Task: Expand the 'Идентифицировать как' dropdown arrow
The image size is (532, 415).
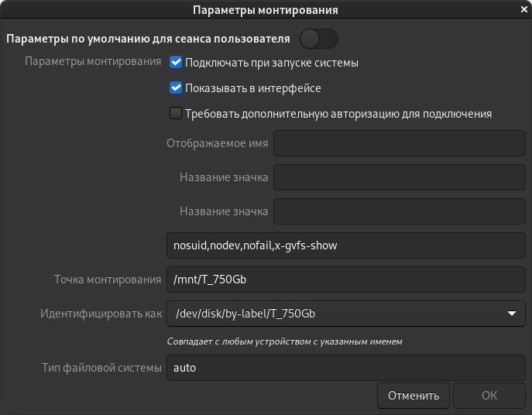Action: pyautogui.click(x=511, y=314)
